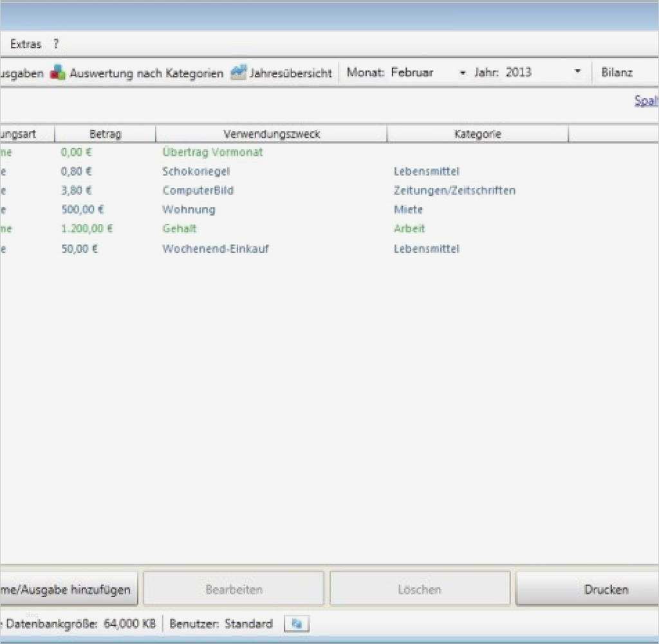The image size is (659, 644).
Task: Select the Schokoriegel entry
Action: point(196,171)
